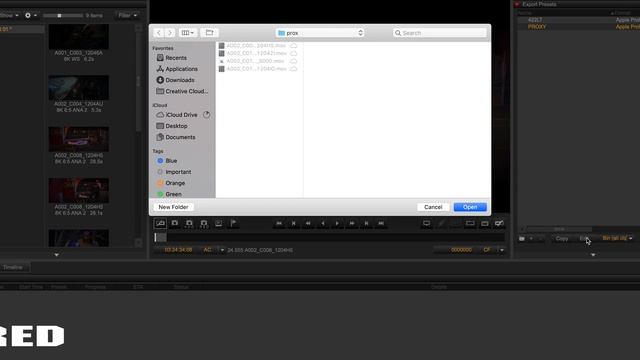Click the second camera snapshot icon
Viewport: 640px width, 360px height.
(x=189, y=223)
